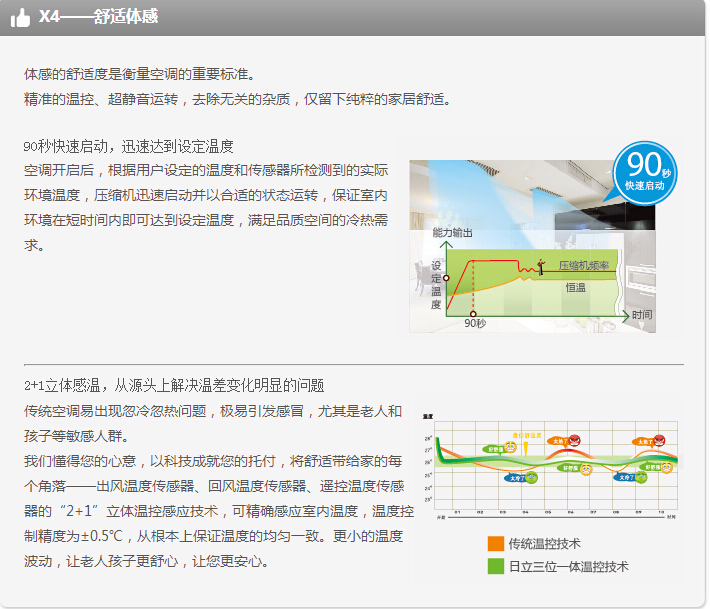Click the last yellow 好舒服 face at chart right
The image size is (710, 609).
[x=667, y=467]
